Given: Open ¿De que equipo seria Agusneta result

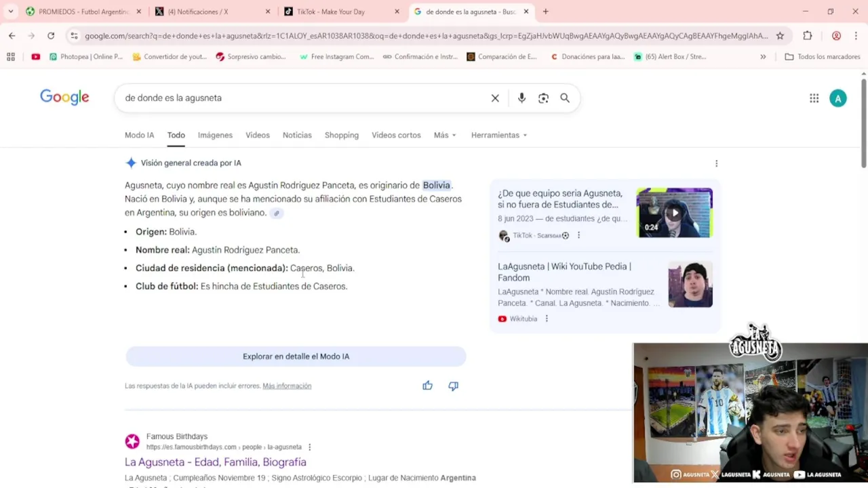Looking at the screenshot, I should pos(559,199).
